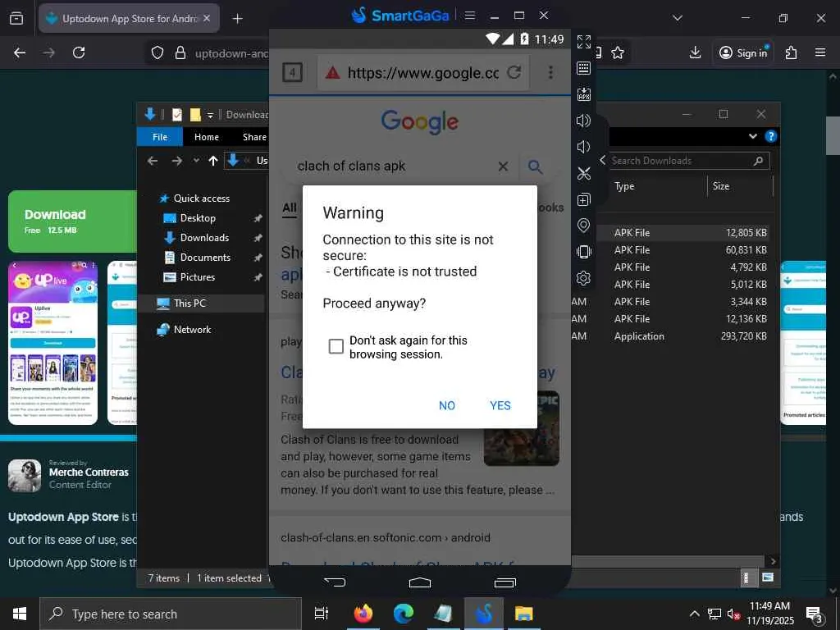Click the Search Downloads field in Explorer
This screenshot has width=840, height=630.
pyautogui.click(x=688, y=161)
